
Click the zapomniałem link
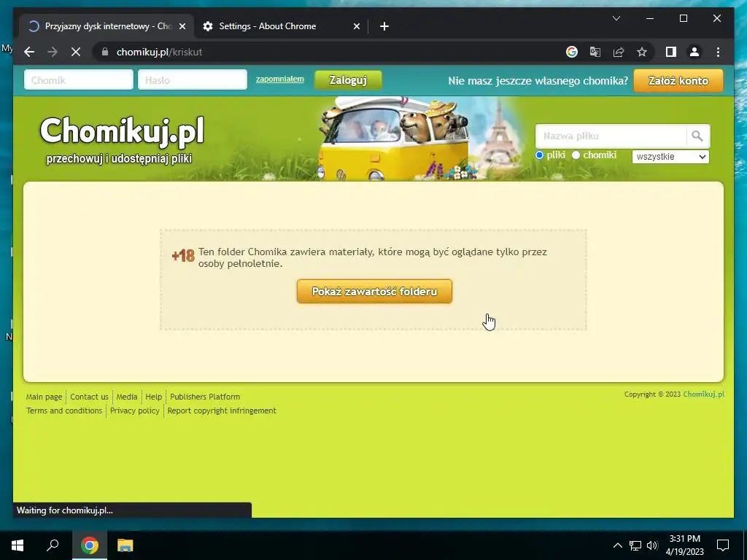point(279,79)
